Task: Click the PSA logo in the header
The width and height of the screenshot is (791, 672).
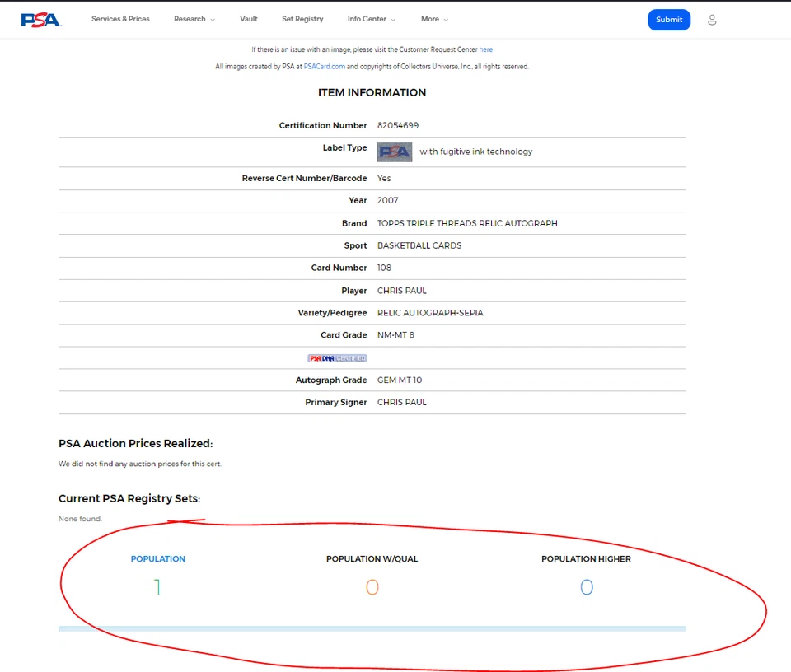Action: pos(41,20)
